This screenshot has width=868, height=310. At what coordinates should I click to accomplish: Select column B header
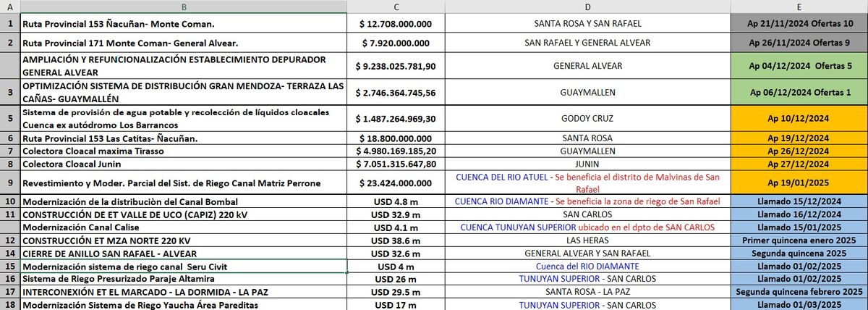pos(183,7)
